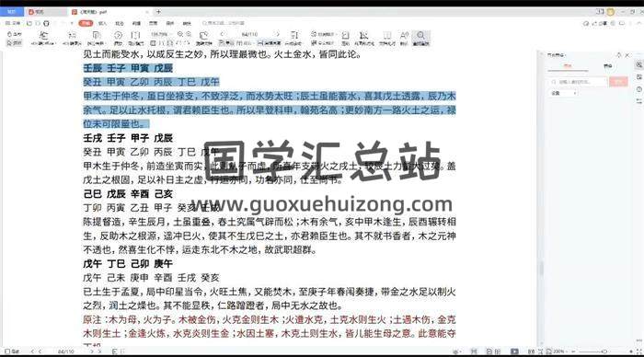644x357 pixels.
Task: Toggle the checkbox in bottom status bar
Action: (x=7, y=351)
